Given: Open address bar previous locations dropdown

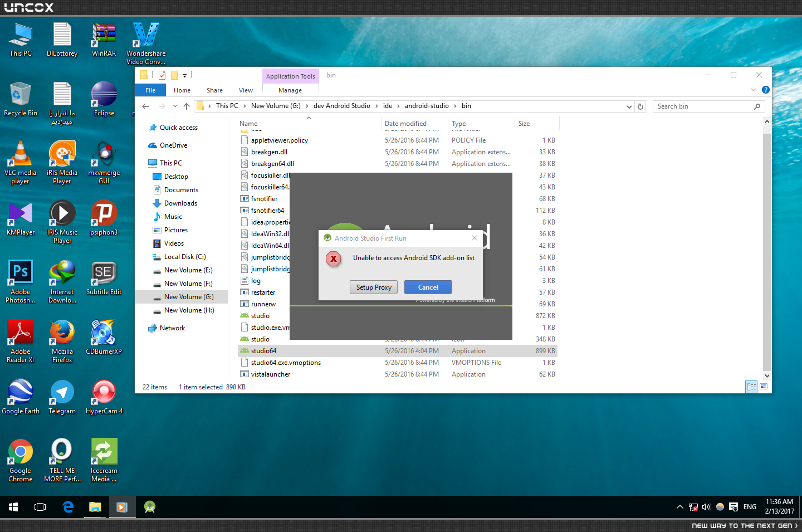Looking at the screenshot, I should (629, 106).
